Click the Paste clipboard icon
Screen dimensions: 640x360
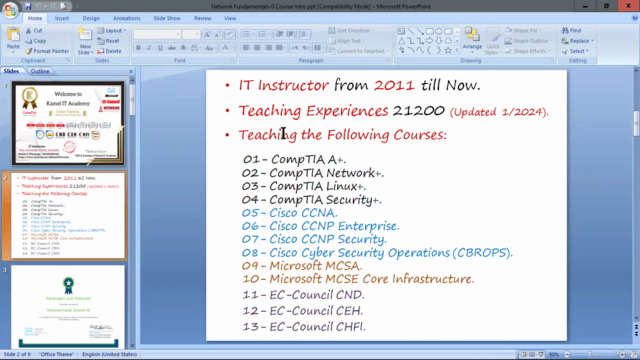pos(13,36)
